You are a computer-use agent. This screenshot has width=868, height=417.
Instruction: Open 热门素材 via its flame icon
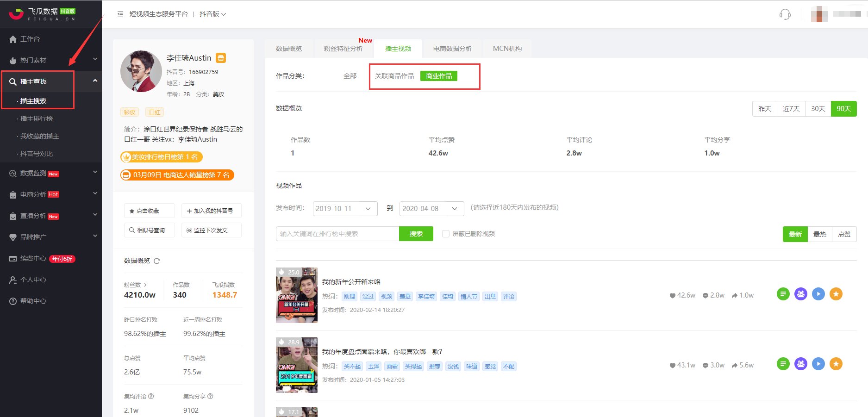click(13, 60)
